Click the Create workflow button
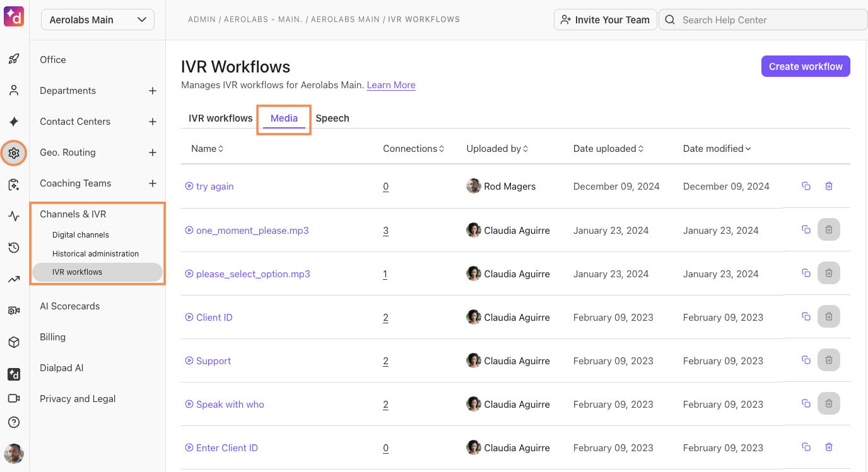 click(806, 66)
